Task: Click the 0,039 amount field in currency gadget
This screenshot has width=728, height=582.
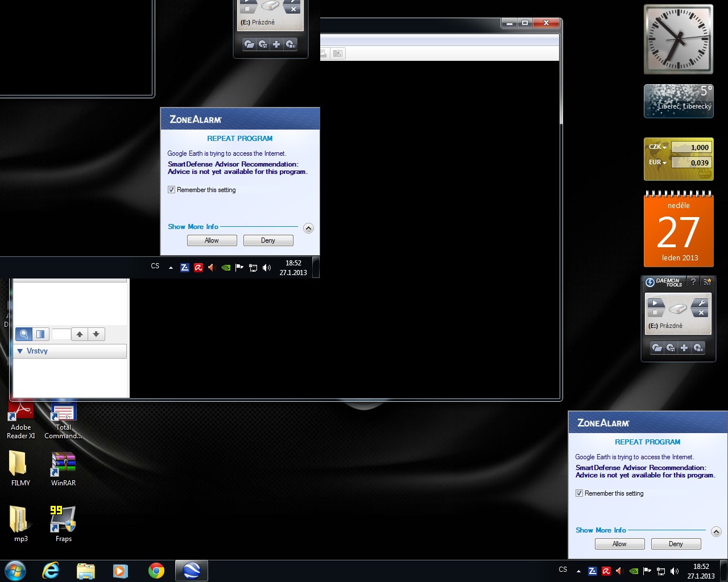Action: point(691,163)
